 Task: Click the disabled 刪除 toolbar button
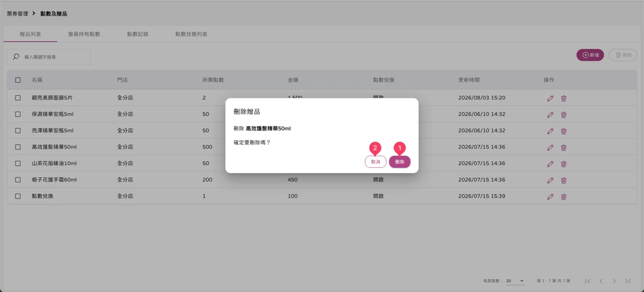tap(623, 55)
